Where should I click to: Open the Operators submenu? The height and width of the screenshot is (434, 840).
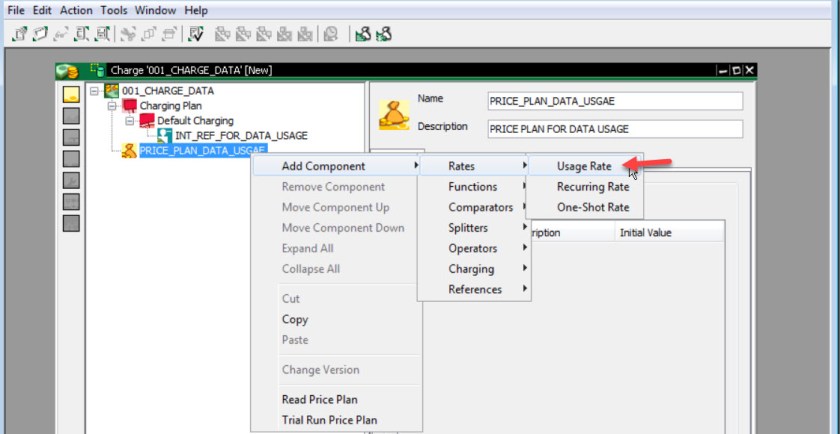475,249
